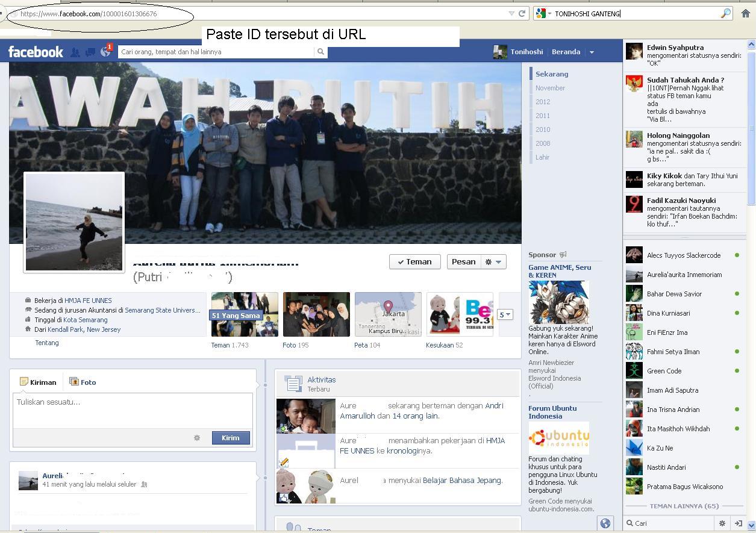The height and width of the screenshot is (533, 756).
Task: Click the browser URL address field
Action: 262,13
